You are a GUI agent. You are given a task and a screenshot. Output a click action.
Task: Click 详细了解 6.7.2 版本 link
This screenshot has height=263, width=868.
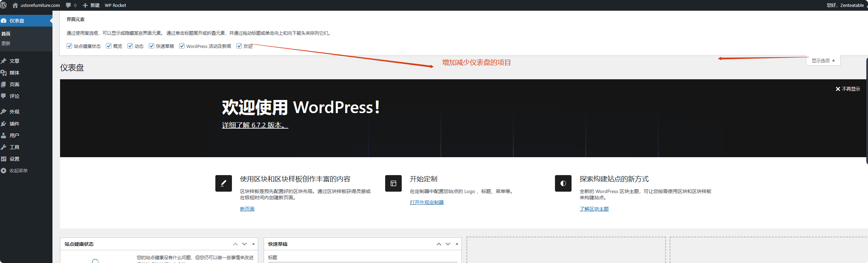pos(255,125)
